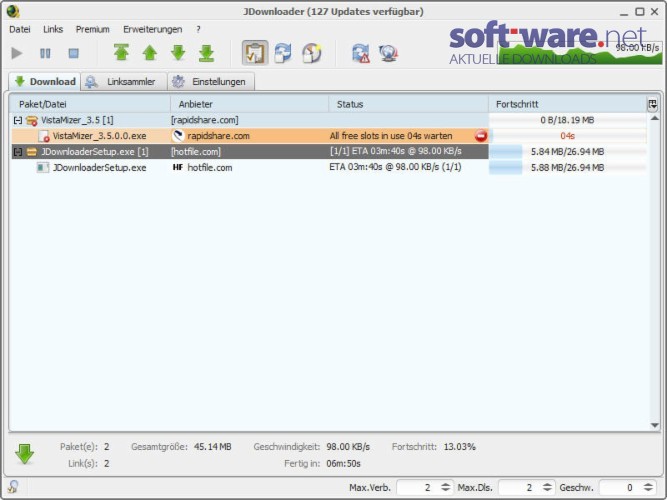Click 5.88 MB/26.94 MB progress bar

[x=567, y=167]
